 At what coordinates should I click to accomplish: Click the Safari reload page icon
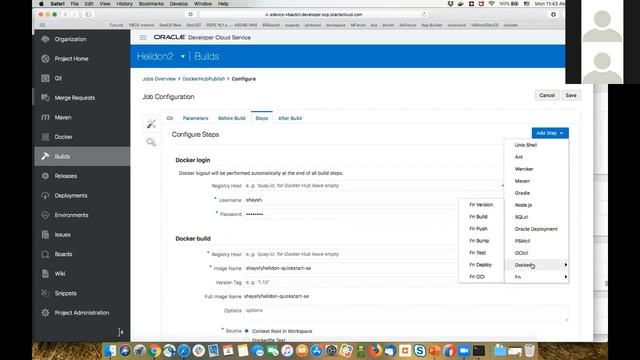424,14
